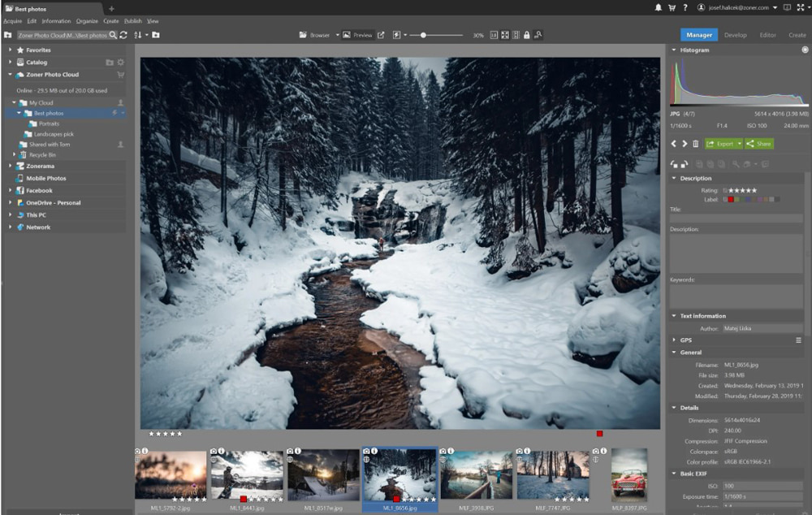Image resolution: width=812 pixels, height=515 pixels.
Task: Switch to the Develop tab
Action: pos(736,35)
